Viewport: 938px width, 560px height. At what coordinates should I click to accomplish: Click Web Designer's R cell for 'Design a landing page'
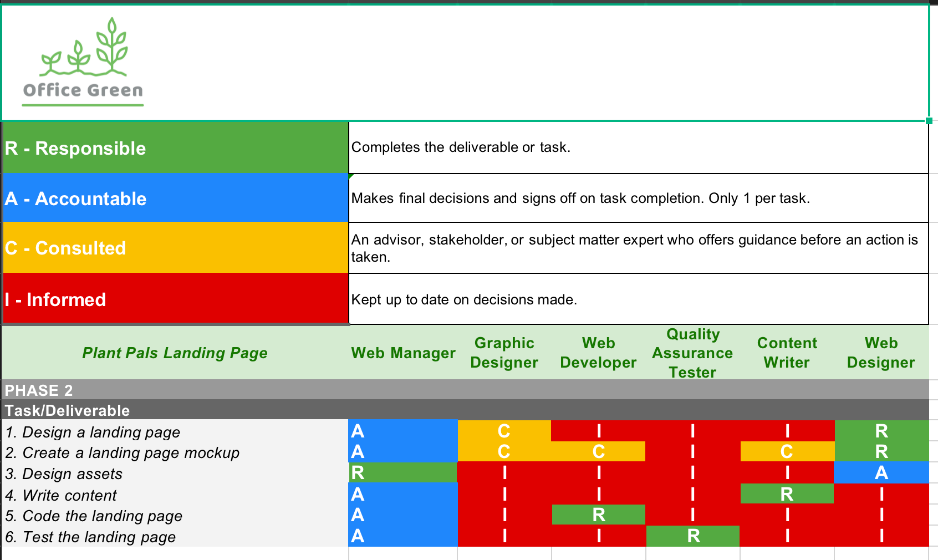[881, 432]
